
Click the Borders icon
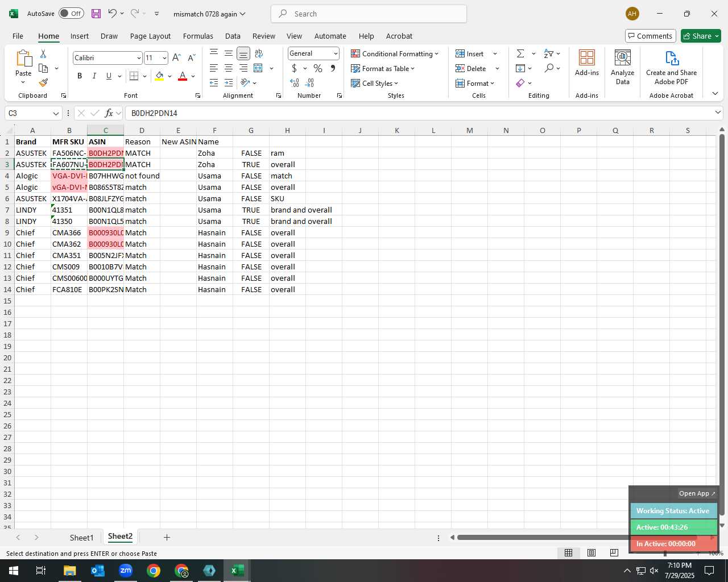pyautogui.click(x=134, y=76)
